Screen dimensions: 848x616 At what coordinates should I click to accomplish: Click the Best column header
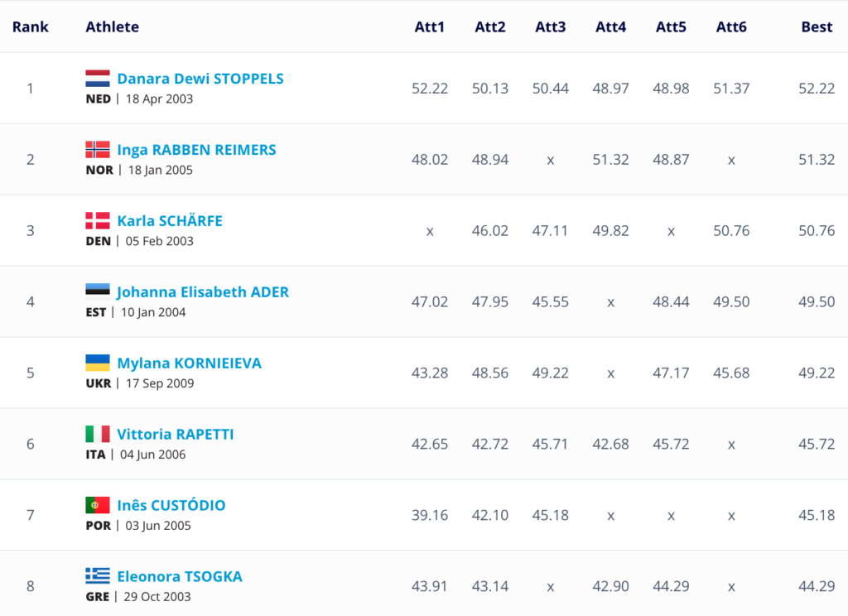(x=817, y=26)
